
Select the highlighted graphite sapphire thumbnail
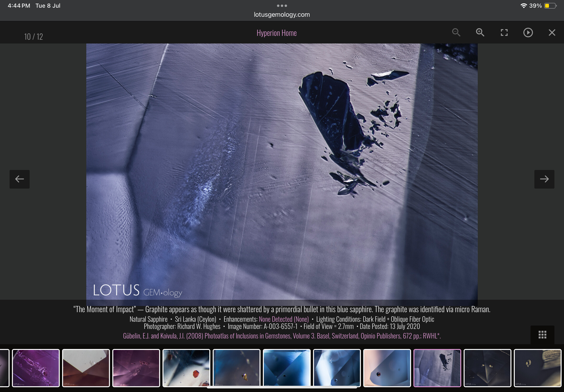pos(437,368)
